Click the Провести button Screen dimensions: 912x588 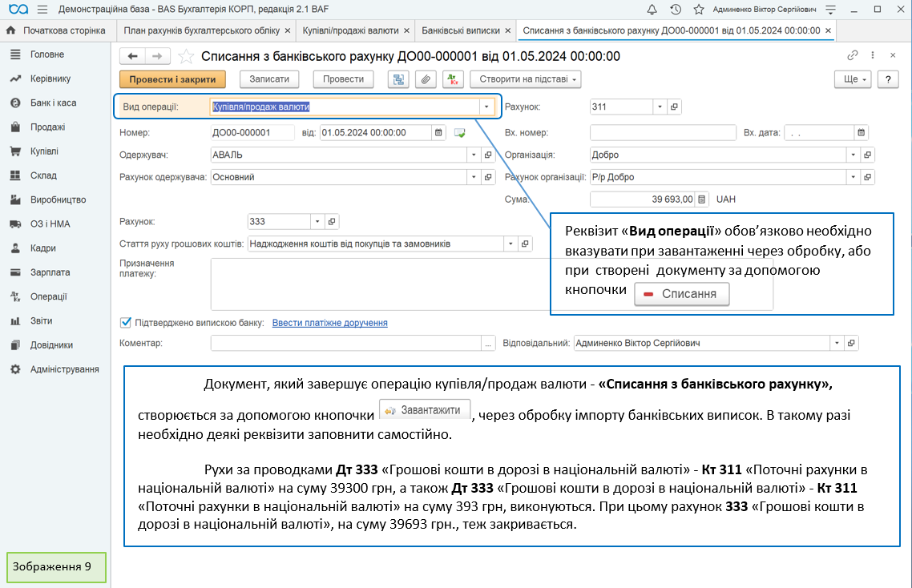tap(343, 79)
